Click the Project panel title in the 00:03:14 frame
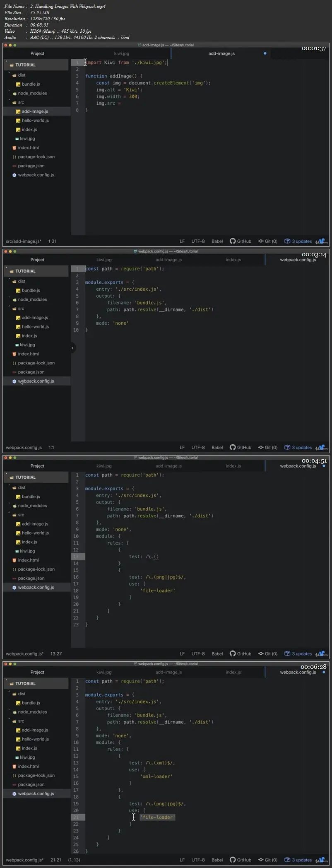Screen dimensions: 332x868 click(37, 260)
